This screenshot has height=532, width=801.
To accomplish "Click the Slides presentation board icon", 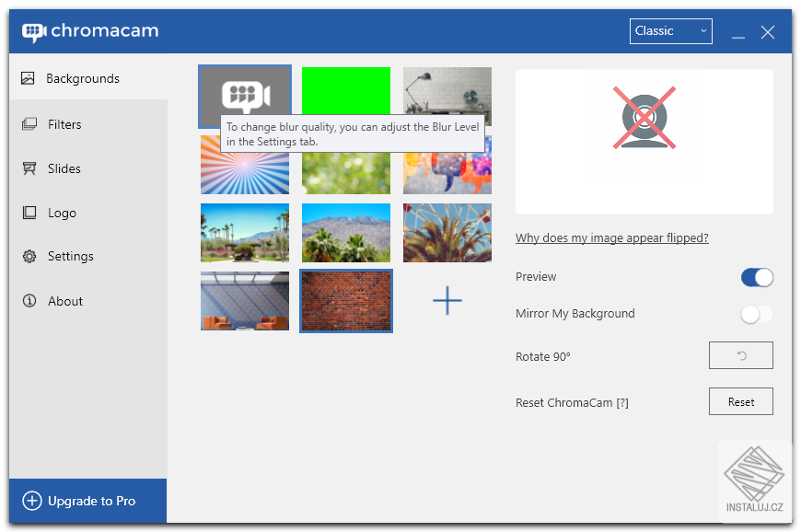I will [x=29, y=168].
